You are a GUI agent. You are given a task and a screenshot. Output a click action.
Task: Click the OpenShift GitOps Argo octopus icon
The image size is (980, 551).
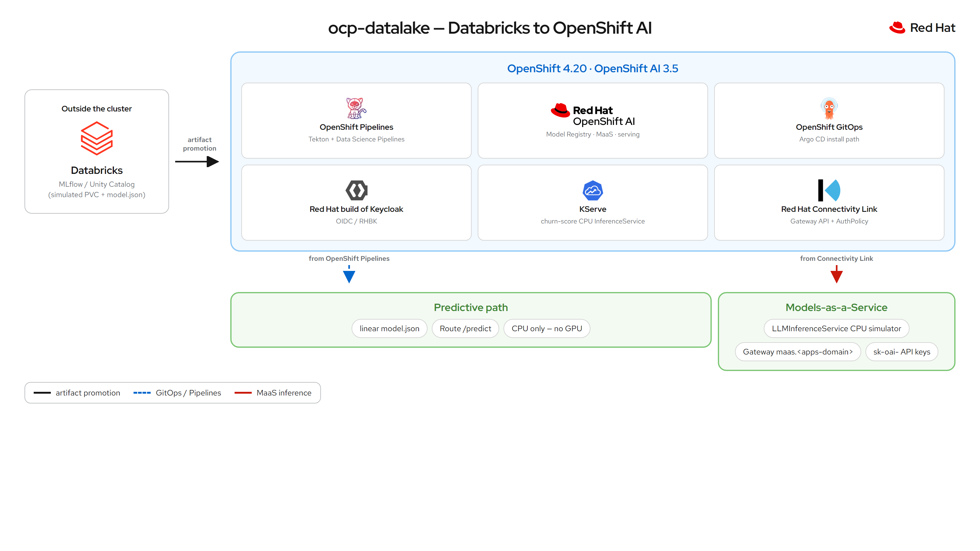[x=829, y=108]
